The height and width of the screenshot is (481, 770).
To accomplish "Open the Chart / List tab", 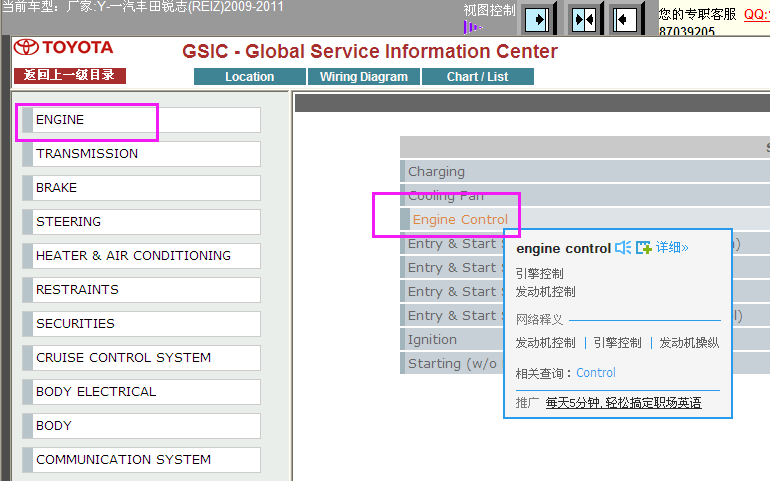I will (478, 77).
